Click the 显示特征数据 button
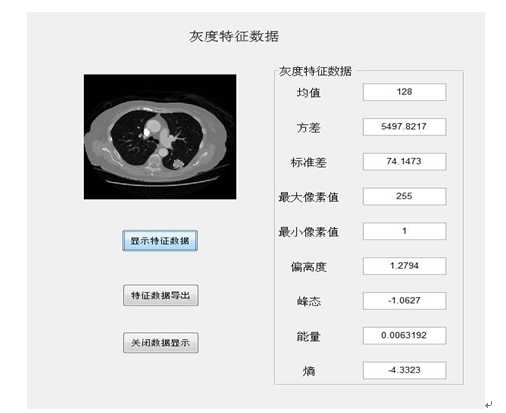Screen dimensions: 506x413 tap(160, 240)
